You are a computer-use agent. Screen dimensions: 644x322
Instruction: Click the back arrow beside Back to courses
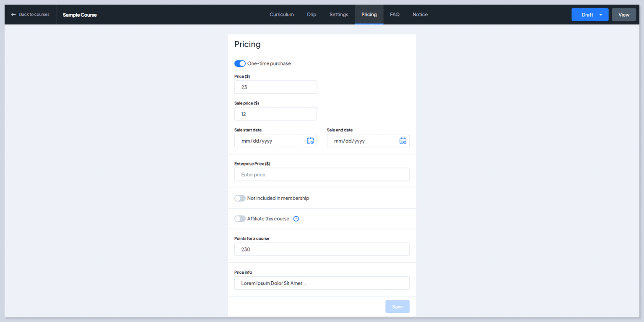[x=13, y=14]
